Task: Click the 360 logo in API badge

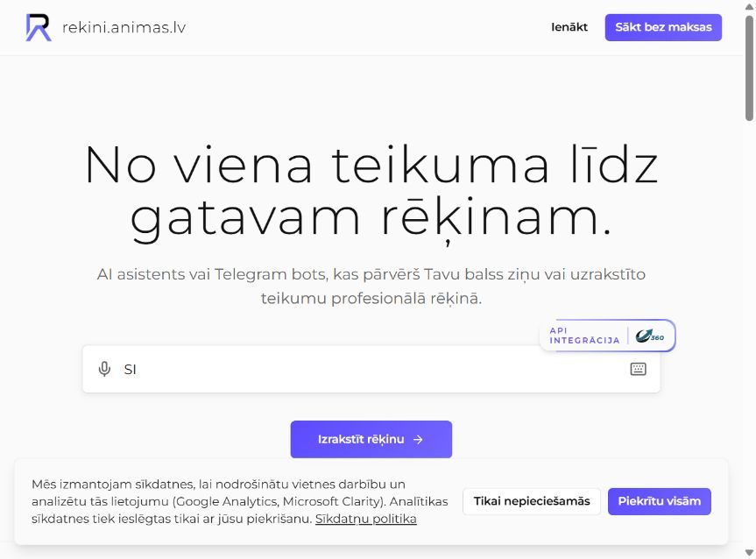Action: 649,336
